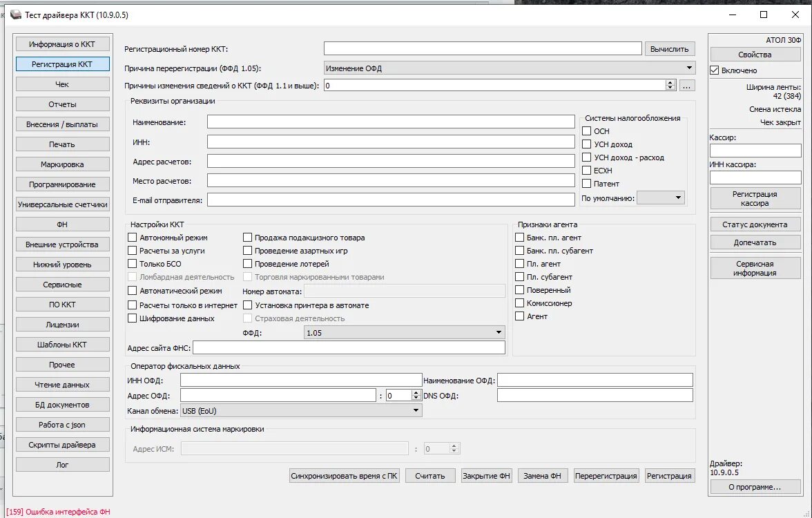812x518 pixels.
Task: Click the Регистрация кассира button
Action: [755, 198]
